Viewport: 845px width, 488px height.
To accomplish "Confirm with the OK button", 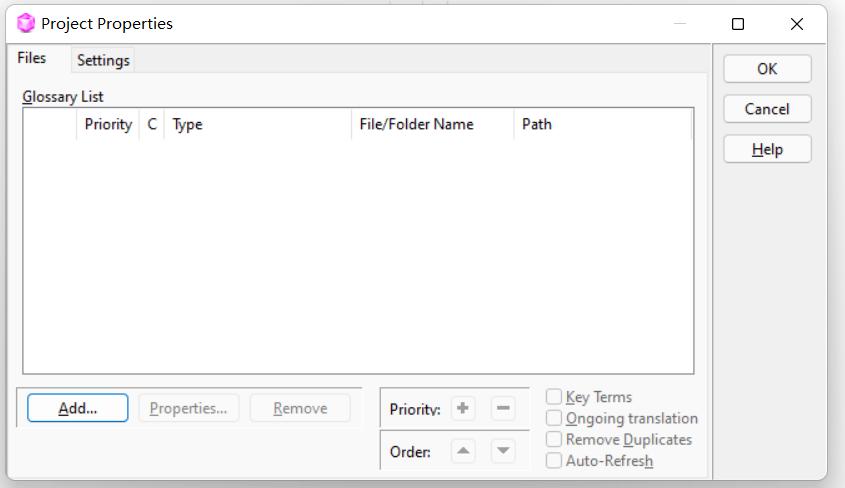I will pos(767,69).
